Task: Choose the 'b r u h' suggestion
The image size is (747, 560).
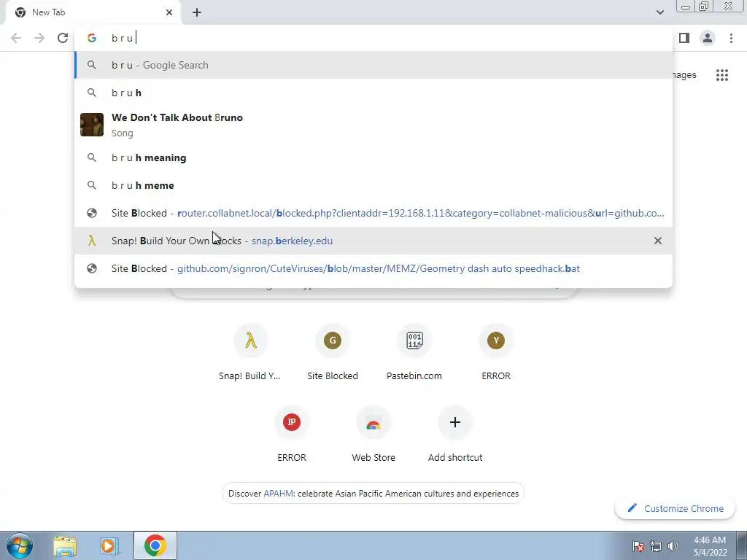Action: (373, 93)
